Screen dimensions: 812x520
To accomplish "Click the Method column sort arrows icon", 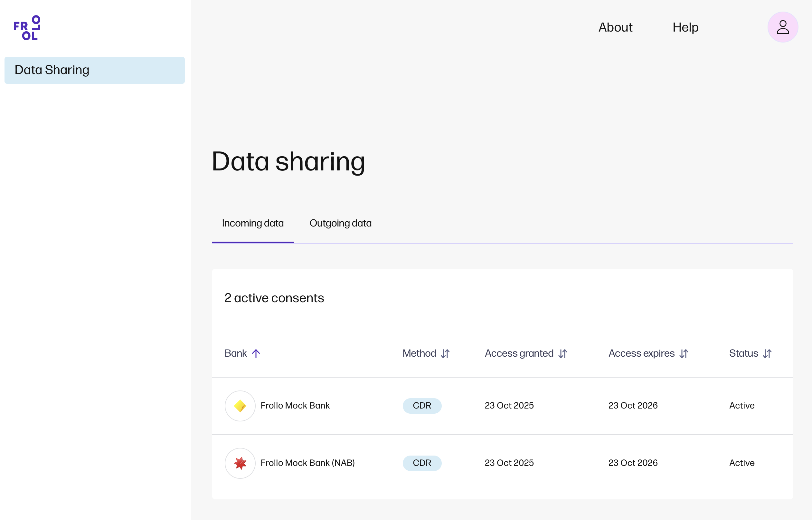I will tap(445, 353).
